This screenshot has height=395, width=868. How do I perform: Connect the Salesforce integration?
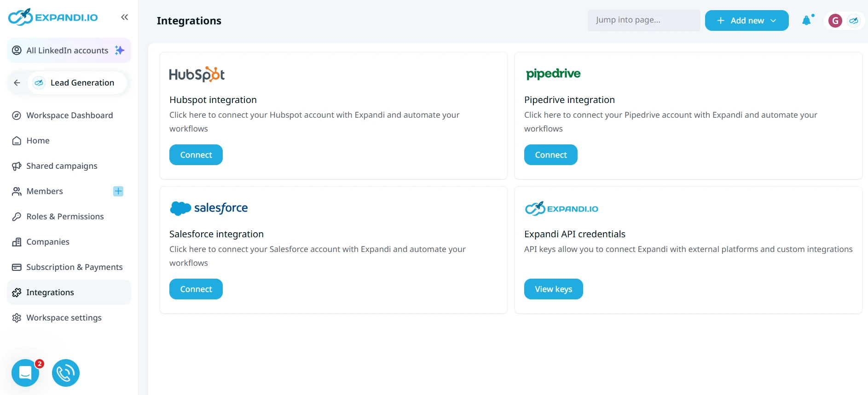click(196, 289)
